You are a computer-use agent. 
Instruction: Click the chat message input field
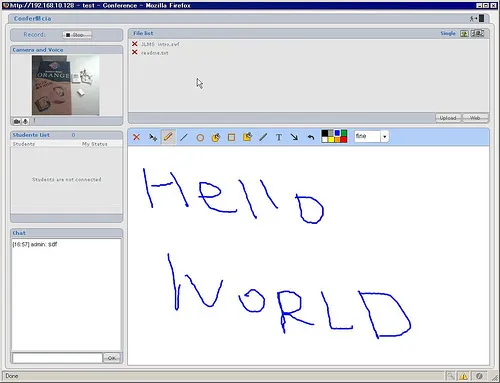57,358
